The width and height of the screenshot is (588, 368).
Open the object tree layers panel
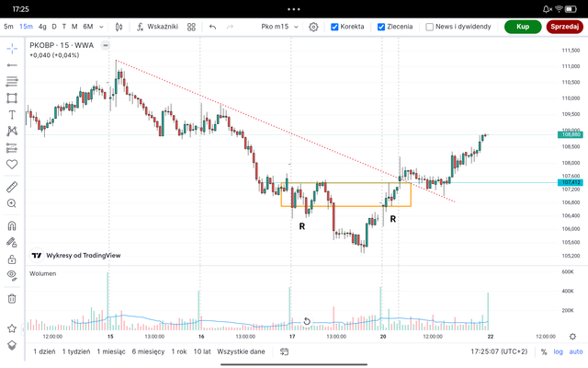tap(12, 345)
